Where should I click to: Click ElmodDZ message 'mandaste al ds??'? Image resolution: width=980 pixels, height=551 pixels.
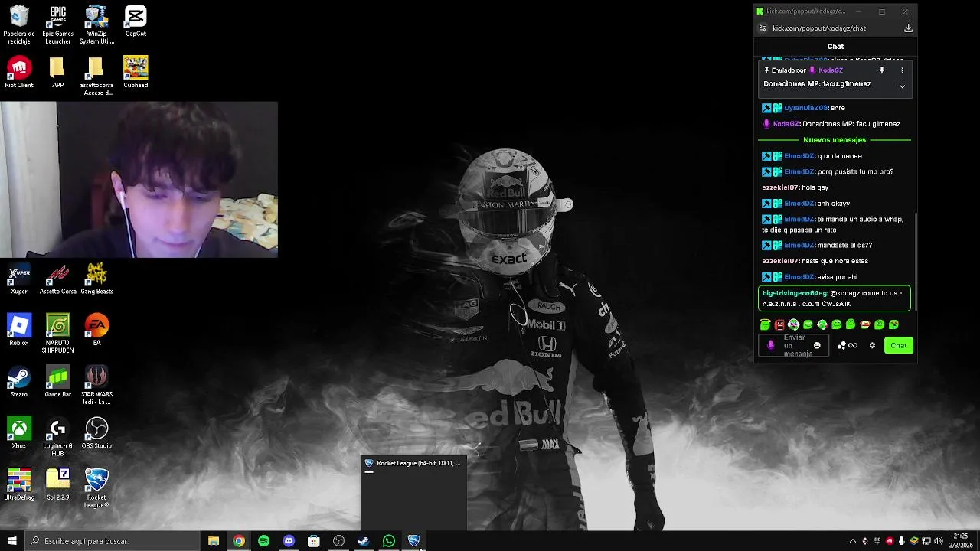(x=818, y=245)
